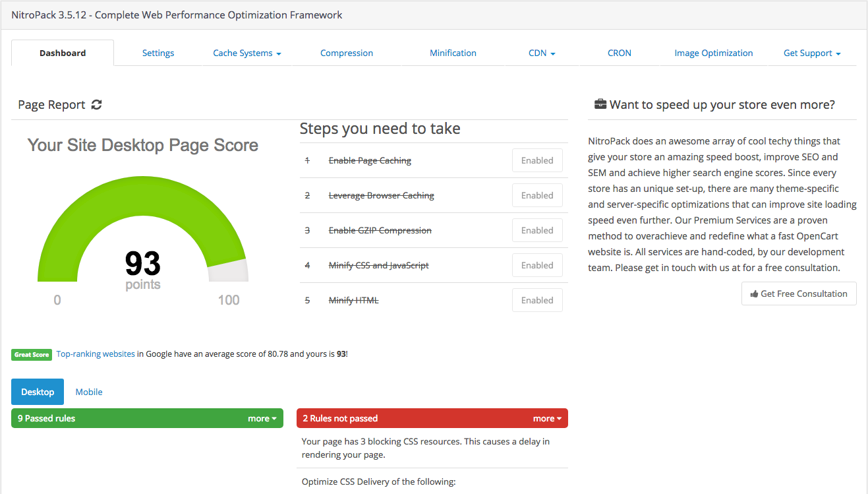Viewport: 868px width, 494px height.
Task: Select the Desktop report view
Action: (x=38, y=392)
